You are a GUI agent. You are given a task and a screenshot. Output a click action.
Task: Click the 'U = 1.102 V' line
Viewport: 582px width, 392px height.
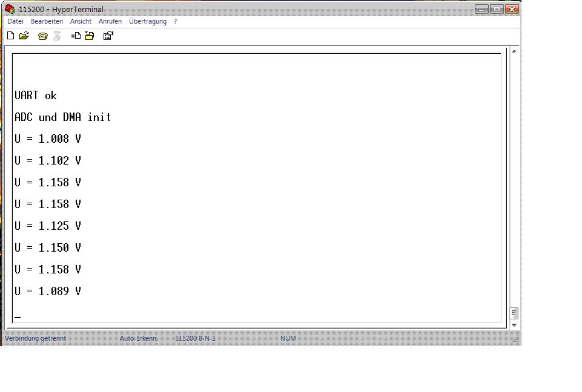[x=48, y=160]
